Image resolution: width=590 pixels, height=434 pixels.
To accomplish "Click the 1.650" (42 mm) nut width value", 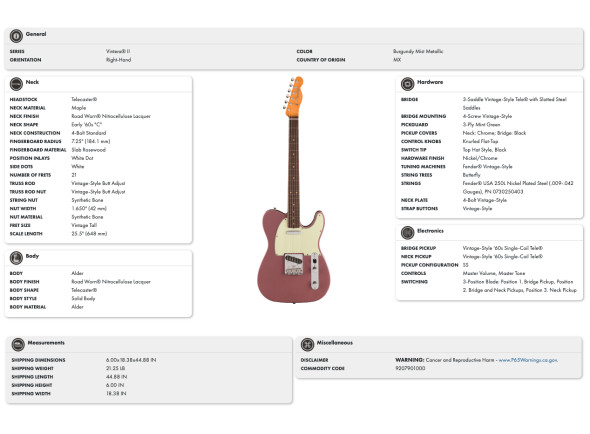I will pyautogui.click(x=89, y=208).
